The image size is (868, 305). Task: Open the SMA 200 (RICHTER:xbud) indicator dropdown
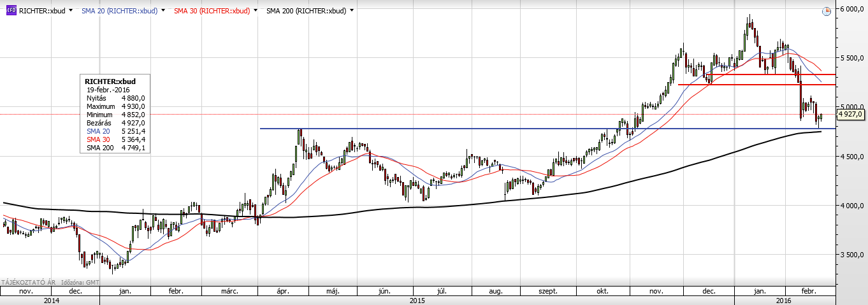[351, 11]
